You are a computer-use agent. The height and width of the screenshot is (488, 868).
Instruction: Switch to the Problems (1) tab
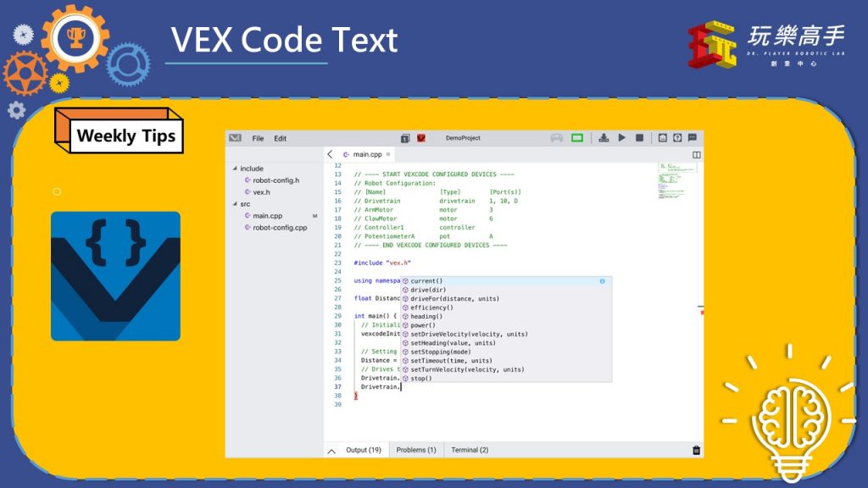click(x=416, y=450)
